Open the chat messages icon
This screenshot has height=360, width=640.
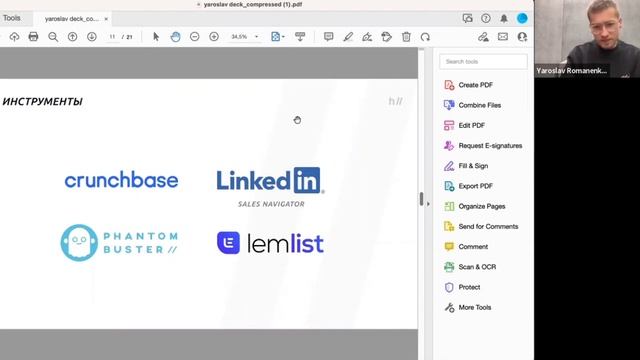[467, 18]
